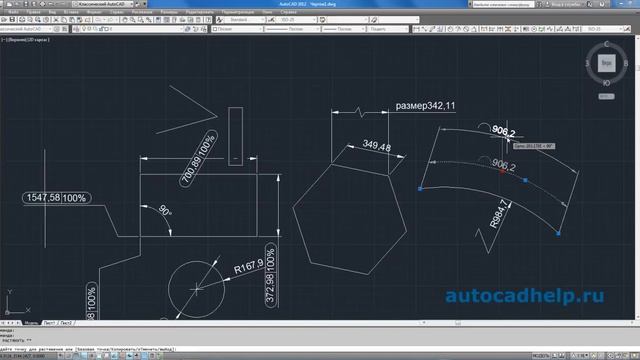The image size is (640, 360).
Task: Click the Layer Previous icon
Action: pyautogui.click(x=195, y=29)
